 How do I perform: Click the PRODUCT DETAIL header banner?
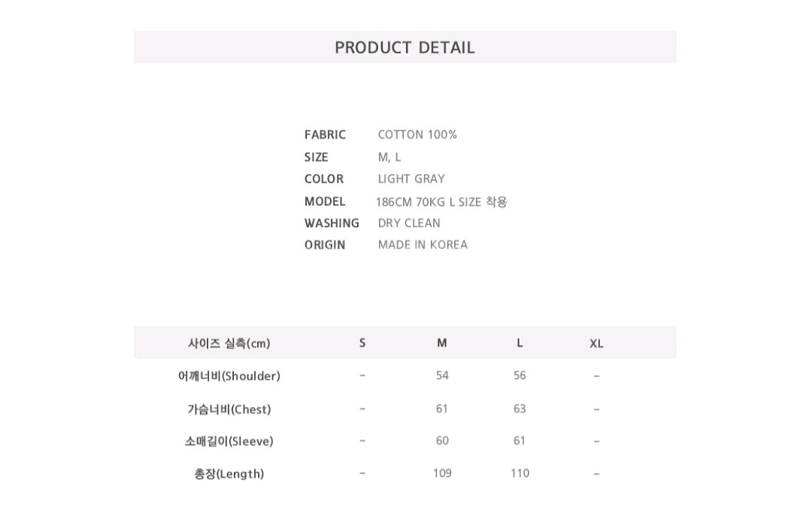click(404, 47)
